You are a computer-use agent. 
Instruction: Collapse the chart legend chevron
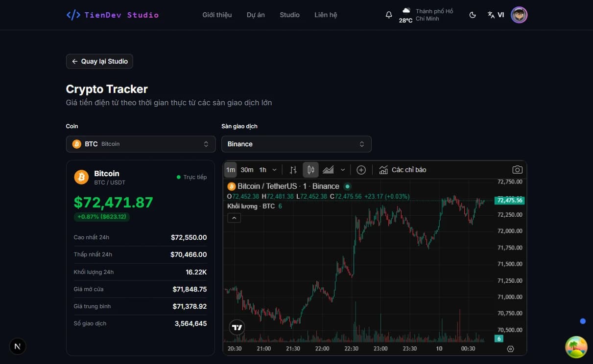[234, 218]
